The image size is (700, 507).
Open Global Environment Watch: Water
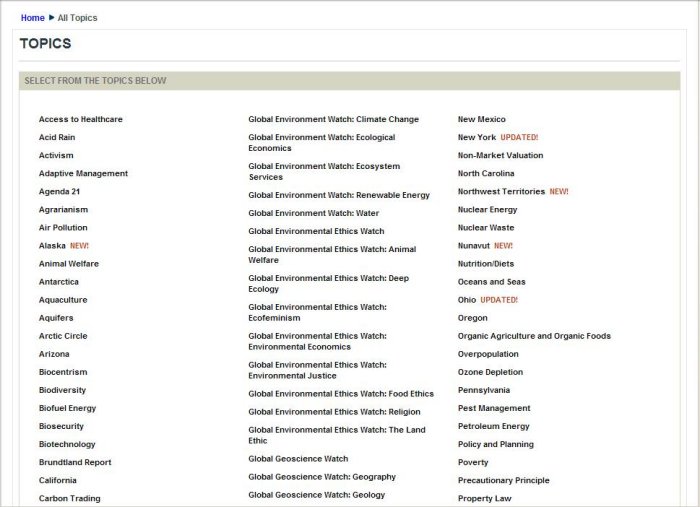(x=313, y=213)
